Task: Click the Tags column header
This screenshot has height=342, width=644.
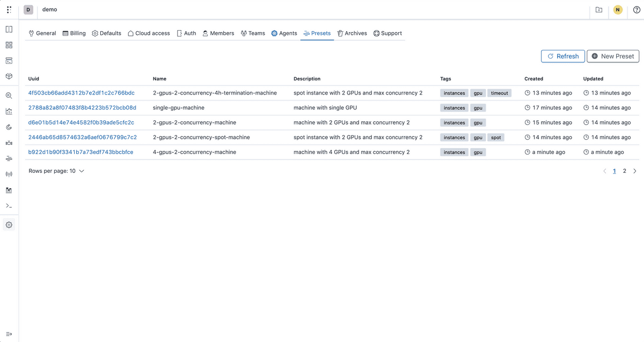Action: [446, 78]
